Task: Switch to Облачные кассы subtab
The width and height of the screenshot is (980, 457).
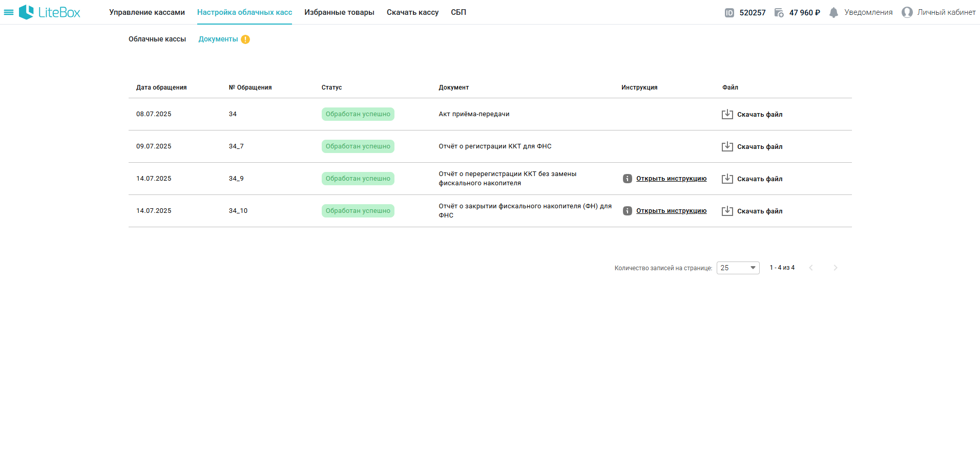Action: click(157, 39)
